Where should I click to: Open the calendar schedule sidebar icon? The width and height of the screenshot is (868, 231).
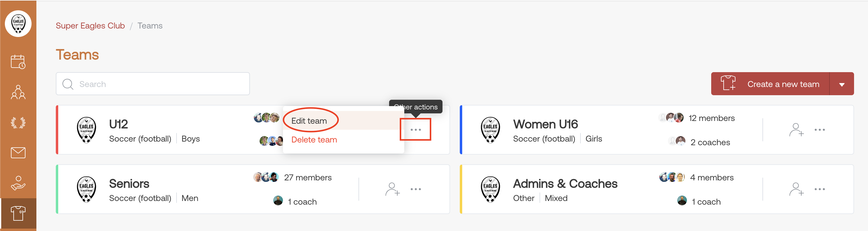pos(18,62)
